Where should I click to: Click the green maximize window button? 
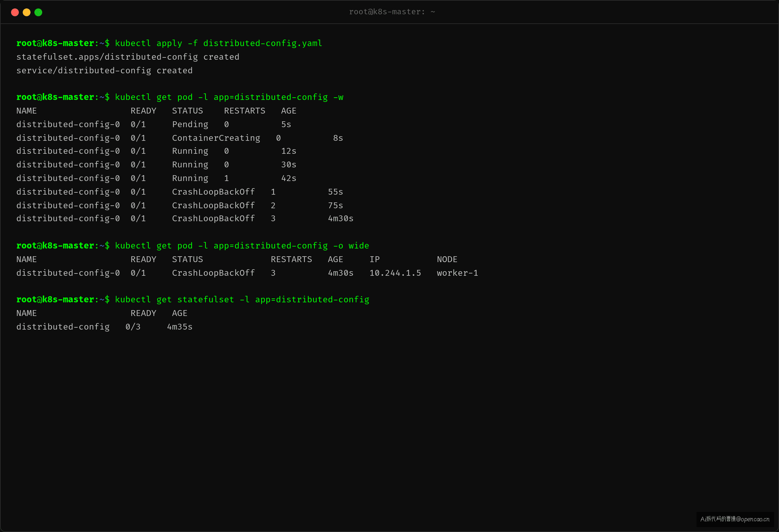coord(38,12)
